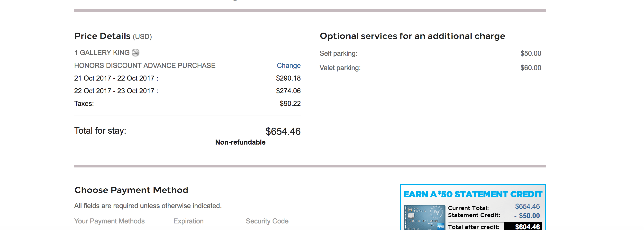The height and width of the screenshot is (230, 644).
Task: Click the 21 Oct 2017 nightly rate row
Action: [116, 78]
